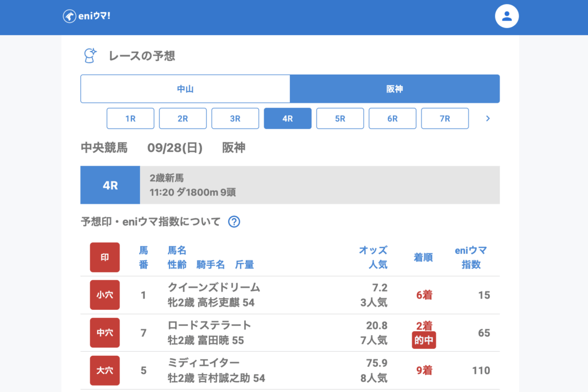Open 予想印・eniウマ指数について info link
588x392 pixels.
[150, 222]
